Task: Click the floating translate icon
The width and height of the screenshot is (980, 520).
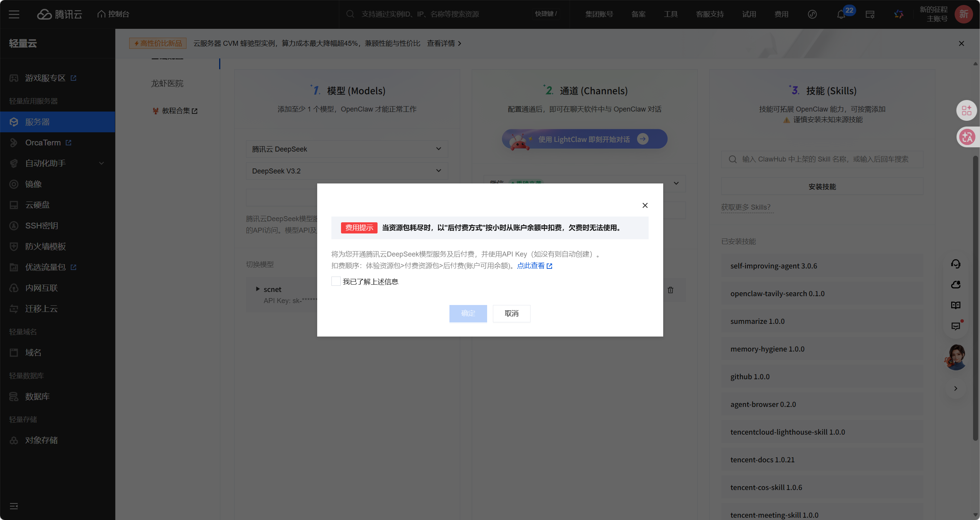Action: [x=967, y=137]
